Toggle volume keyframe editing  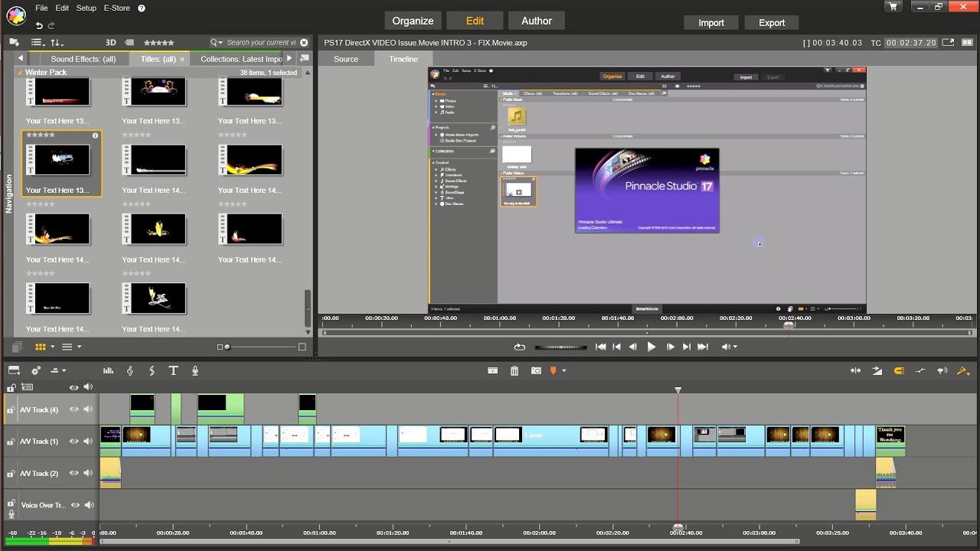(920, 370)
